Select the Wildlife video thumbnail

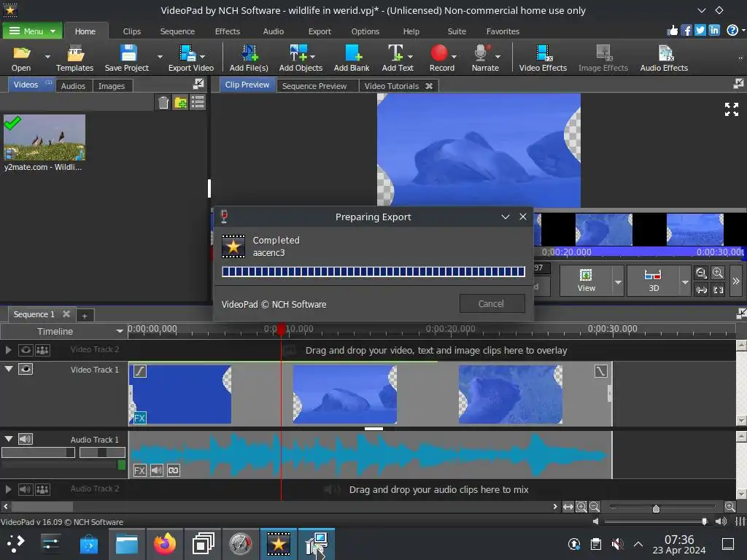pos(44,137)
